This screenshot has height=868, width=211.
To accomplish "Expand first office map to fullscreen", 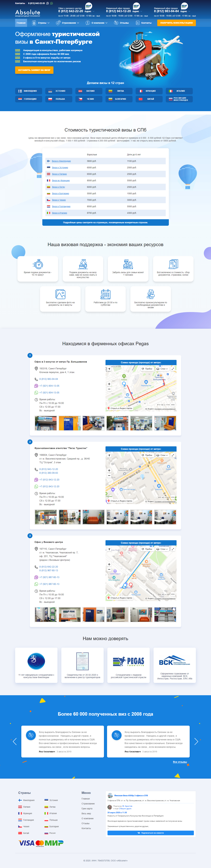I will point(173,369).
